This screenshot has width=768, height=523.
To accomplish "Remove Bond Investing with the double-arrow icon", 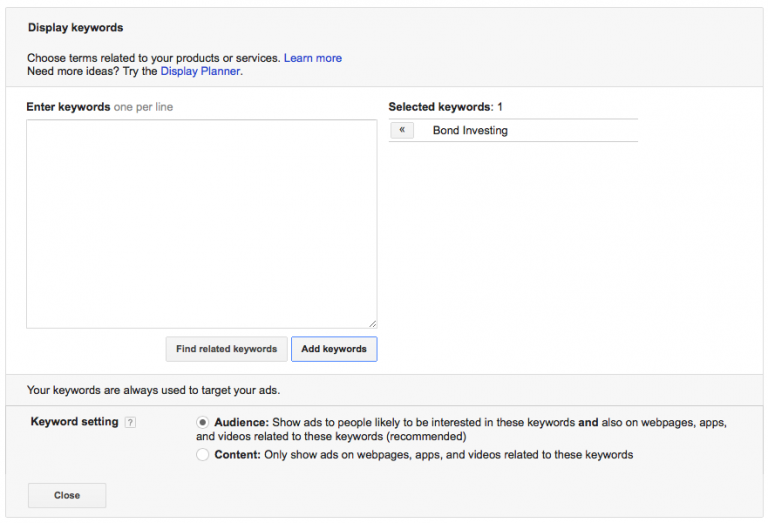I will [401, 131].
